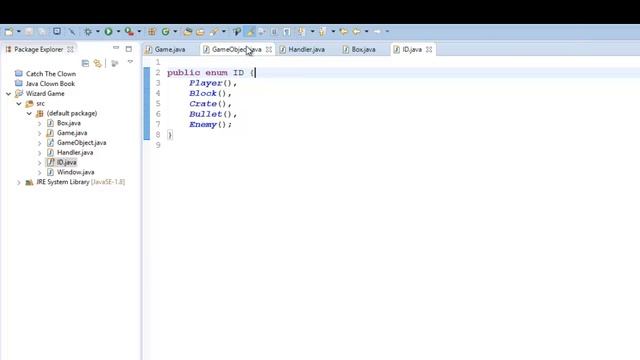Collapse the src folder

pyautogui.click(x=19, y=104)
